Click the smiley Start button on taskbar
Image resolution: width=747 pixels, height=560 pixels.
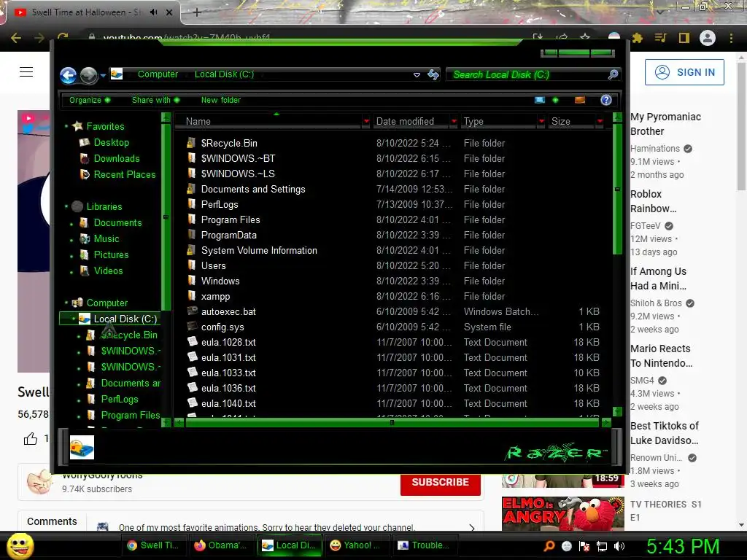point(20,545)
